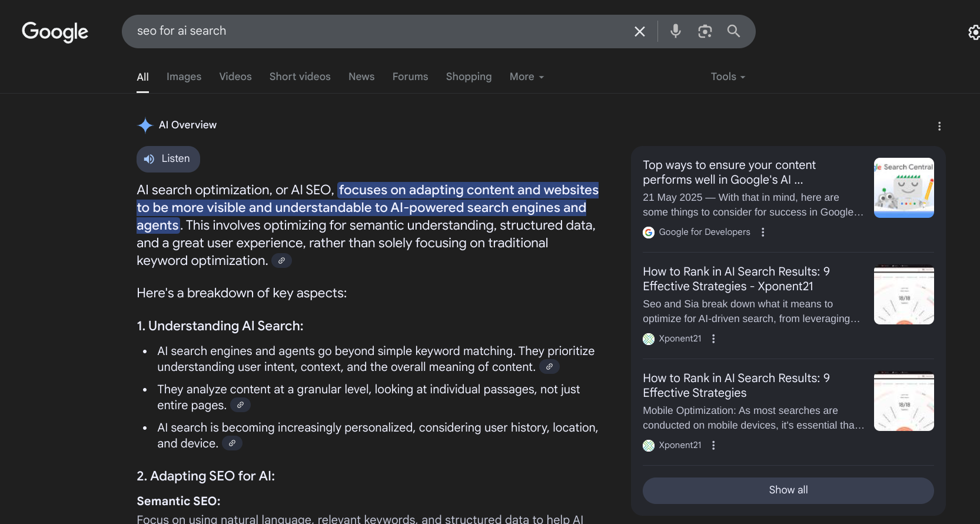Open the 'Effective Strategies' result about Mobile Optimization

click(736, 386)
